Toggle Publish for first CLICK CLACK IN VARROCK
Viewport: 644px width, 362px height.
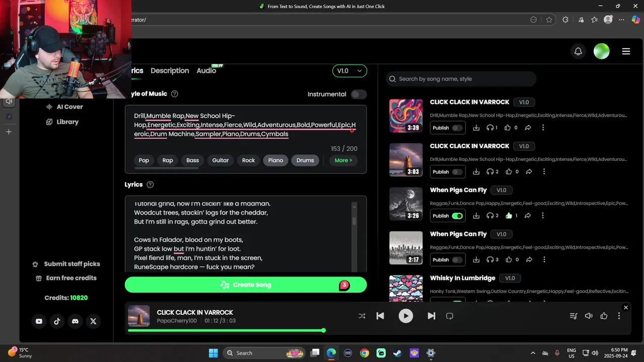457,128
